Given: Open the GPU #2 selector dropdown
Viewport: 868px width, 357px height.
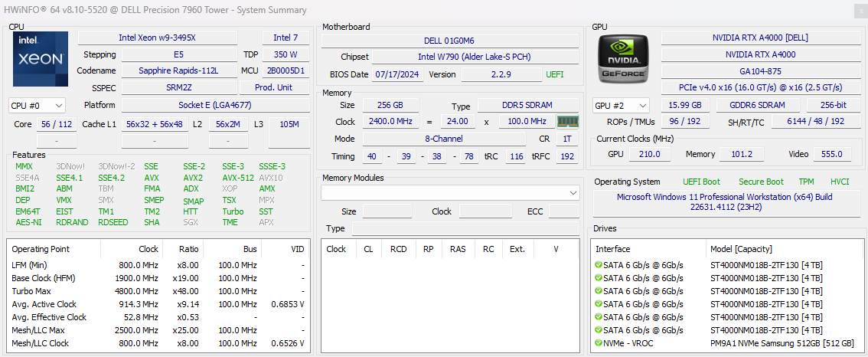Looking at the screenshot, I should pyautogui.click(x=621, y=105).
